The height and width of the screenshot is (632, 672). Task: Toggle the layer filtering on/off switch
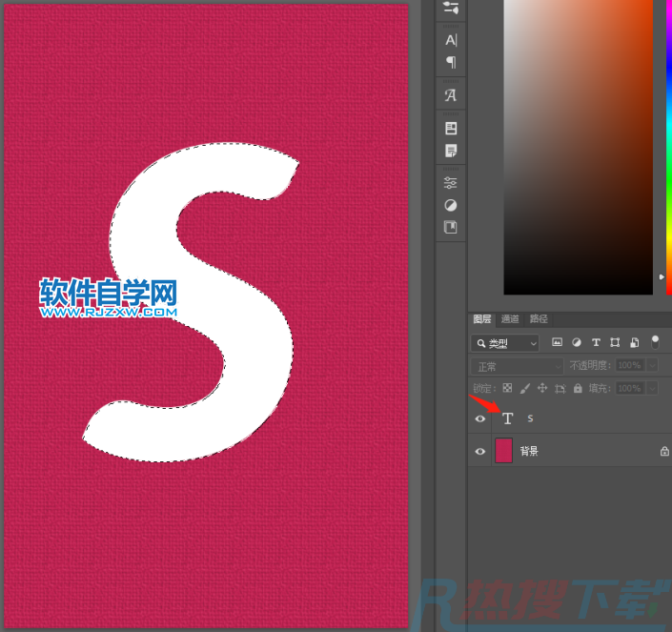pyautogui.click(x=655, y=342)
